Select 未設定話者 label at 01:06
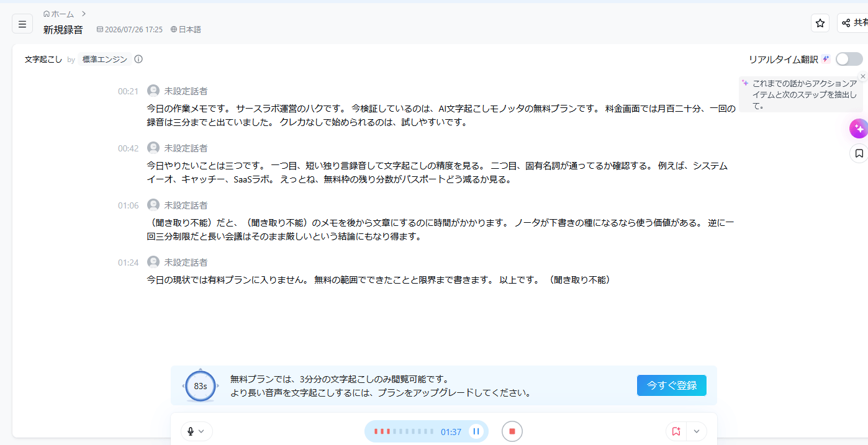The height and width of the screenshot is (445, 868). point(186,205)
